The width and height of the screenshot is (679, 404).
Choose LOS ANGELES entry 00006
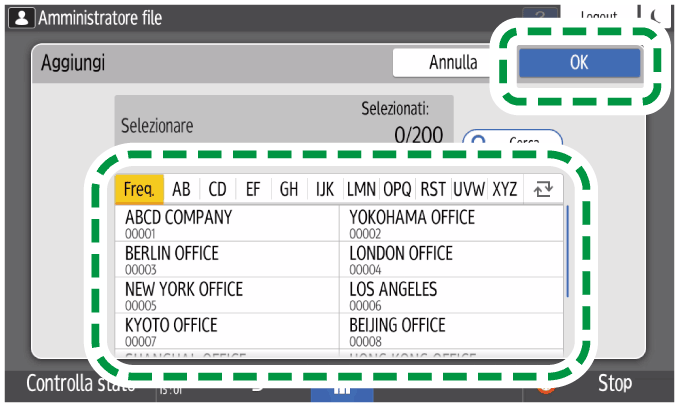[x=452, y=295]
